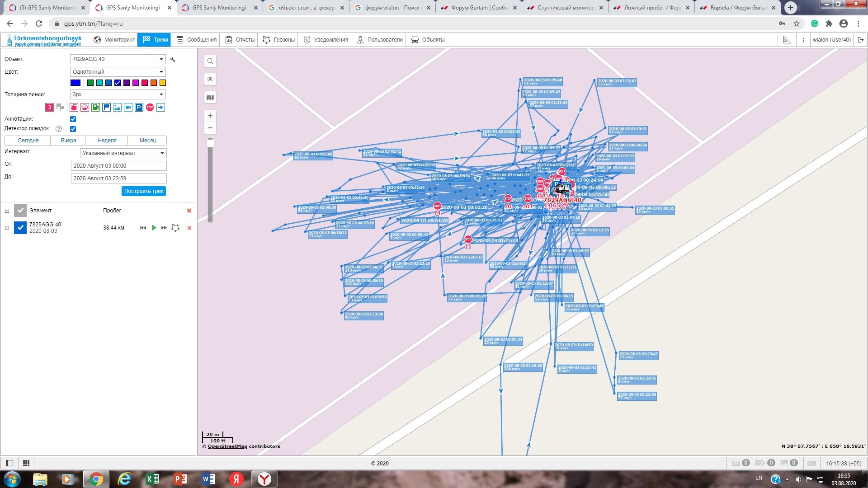The image size is (868, 488).
Task: Uncheck the 7829AGG 40 track row checkbox
Action: tap(20, 228)
